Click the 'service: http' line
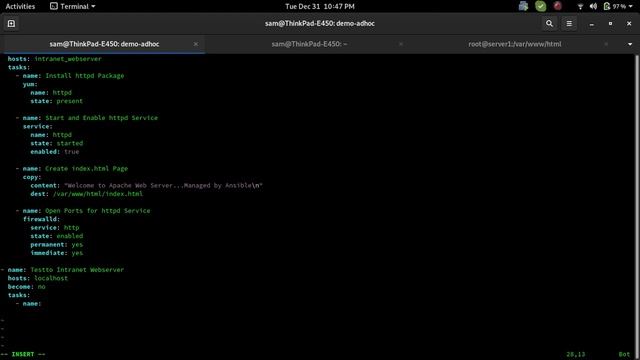 (55, 228)
